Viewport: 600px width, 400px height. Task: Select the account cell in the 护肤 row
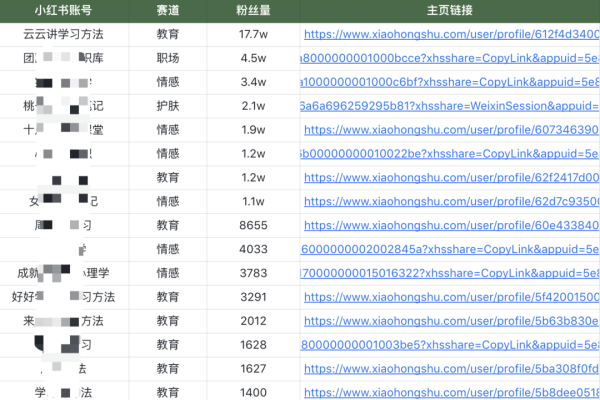[x=64, y=106]
